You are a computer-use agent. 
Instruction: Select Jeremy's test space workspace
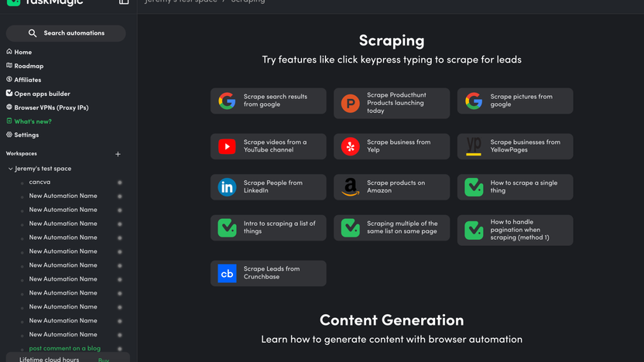click(43, 169)
